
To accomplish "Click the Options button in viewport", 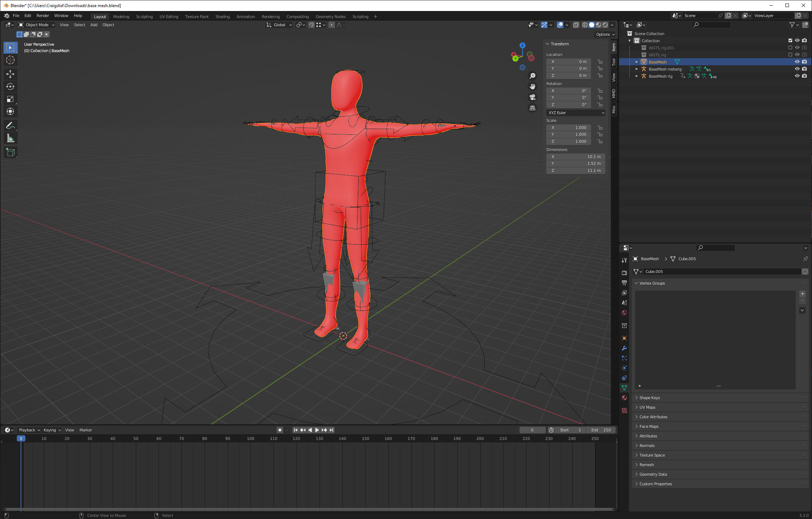I will 605,34.
